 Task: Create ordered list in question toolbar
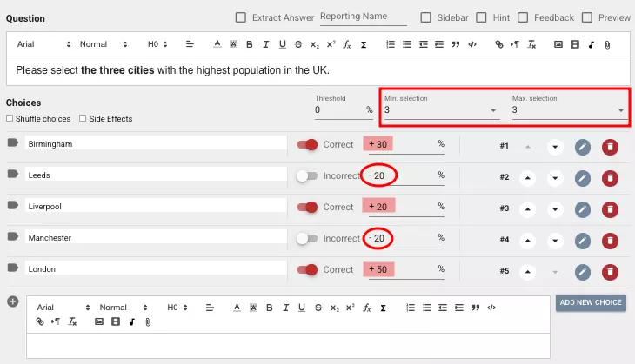(x=391, y=44)
